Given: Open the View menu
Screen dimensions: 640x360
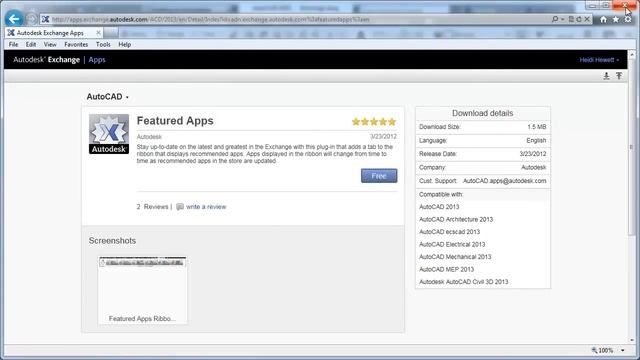Looking at the screenshot, I should 50,44.
